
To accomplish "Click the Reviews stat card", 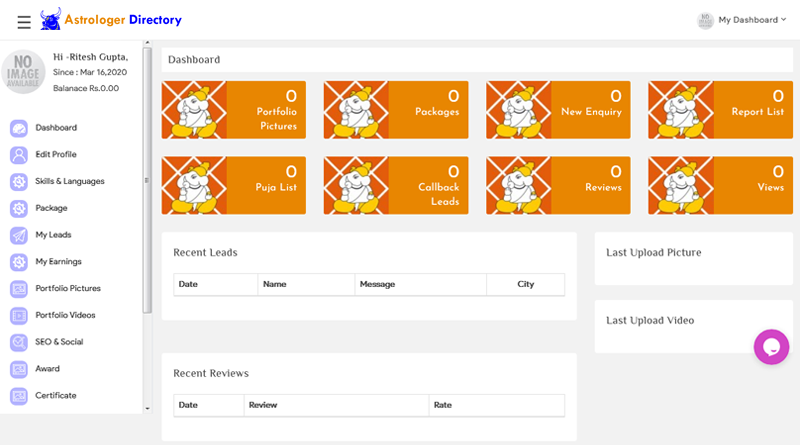I will [557, 185].
